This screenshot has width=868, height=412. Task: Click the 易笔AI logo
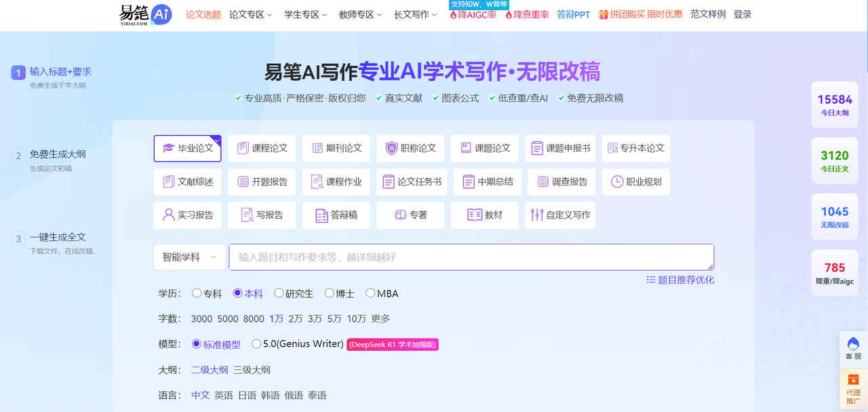point(146,14)
